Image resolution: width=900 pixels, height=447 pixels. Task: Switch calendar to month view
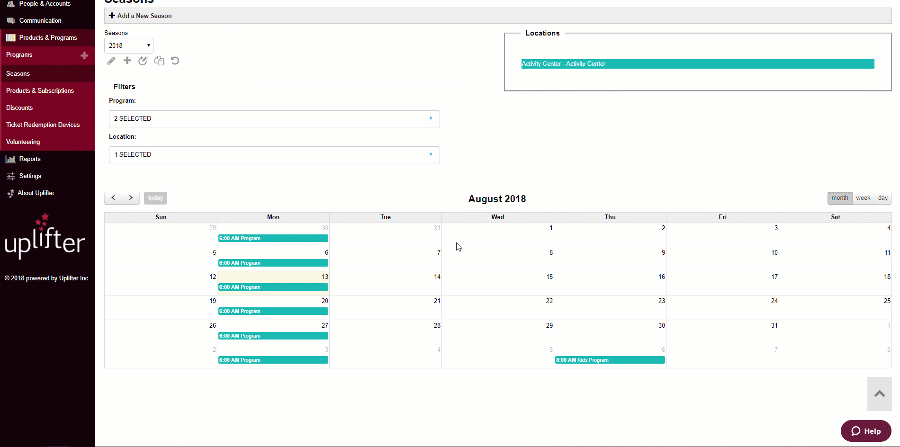tap(840, 198)
